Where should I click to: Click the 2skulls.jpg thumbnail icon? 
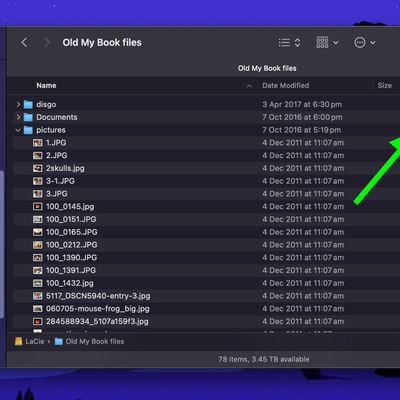pyautogui.click(x=38, y=168)
